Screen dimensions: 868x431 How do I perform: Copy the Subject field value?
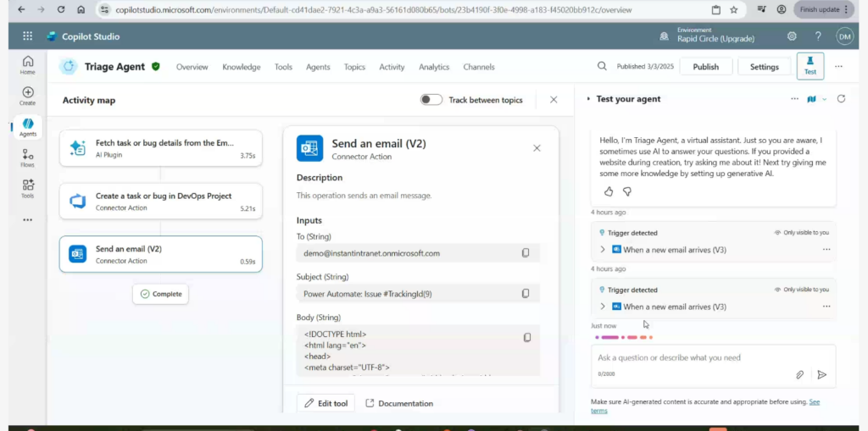click(x=526, y=293)
